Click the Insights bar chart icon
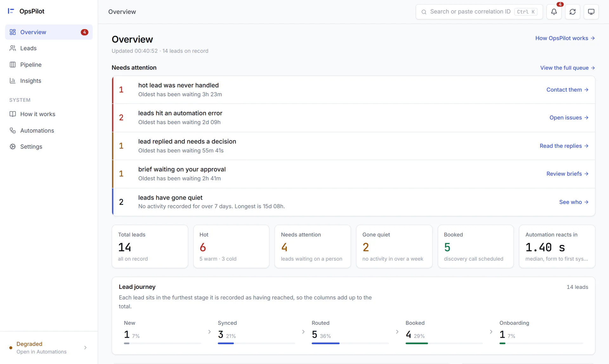 (13, 81)
